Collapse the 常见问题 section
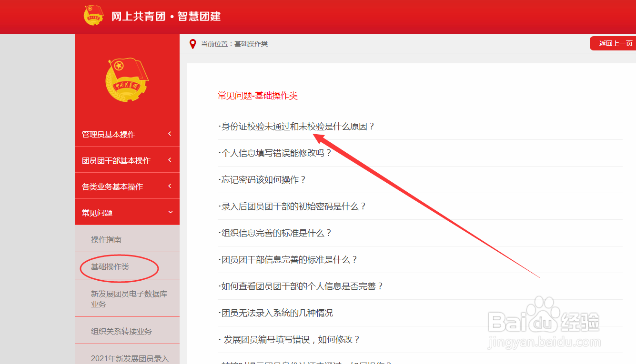The image size is (636, 364). click(127, 212)
